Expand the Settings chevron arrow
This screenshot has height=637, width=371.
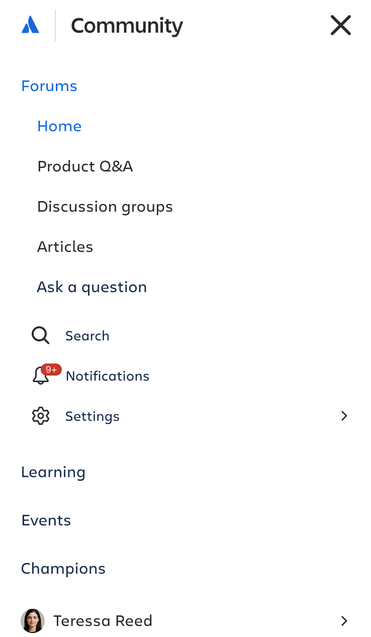pyautogui.click(x=344, y=416)
